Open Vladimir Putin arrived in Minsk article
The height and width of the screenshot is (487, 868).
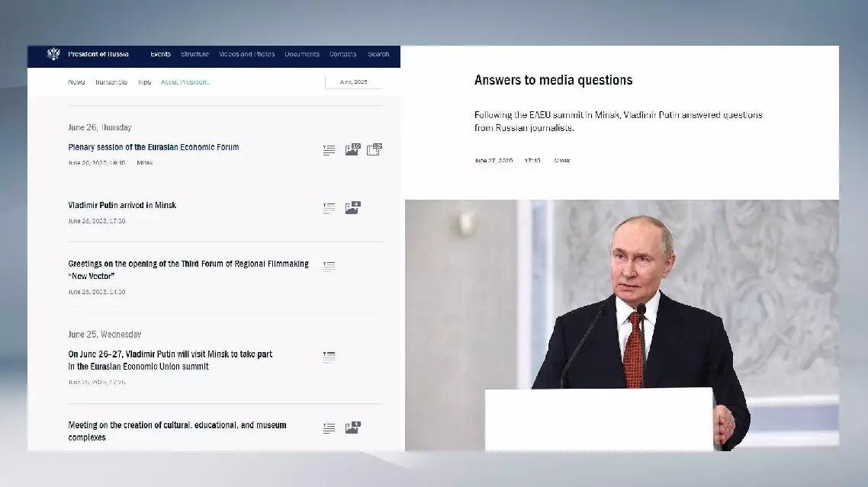(122, 205)
